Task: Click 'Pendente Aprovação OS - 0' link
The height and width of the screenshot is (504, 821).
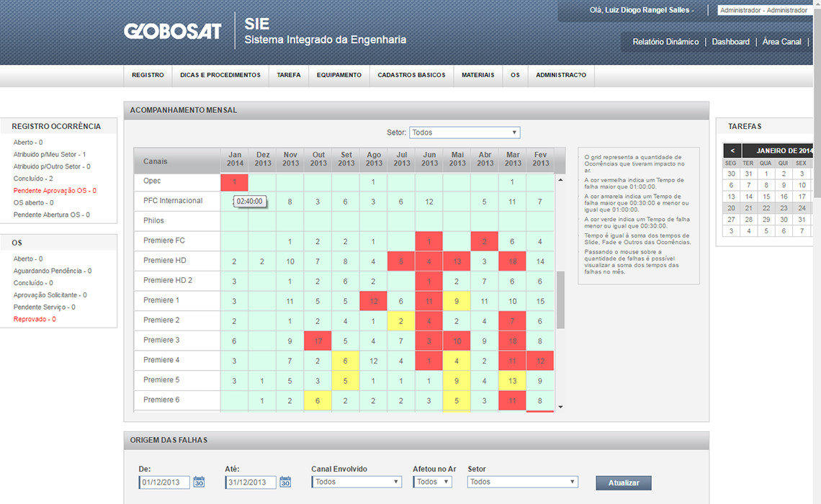Action: click(55, 191)
